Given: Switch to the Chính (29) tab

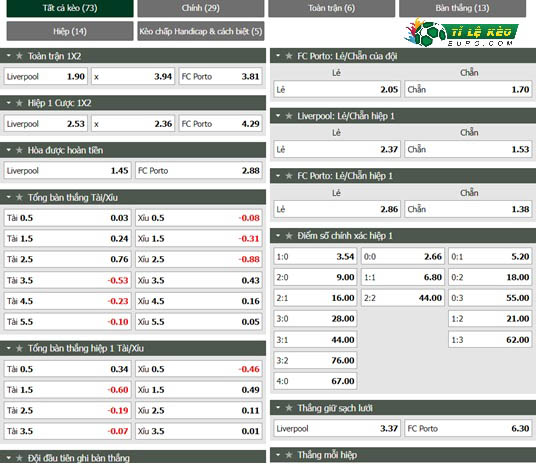Looking at the screenshot, I should [201, 8].
